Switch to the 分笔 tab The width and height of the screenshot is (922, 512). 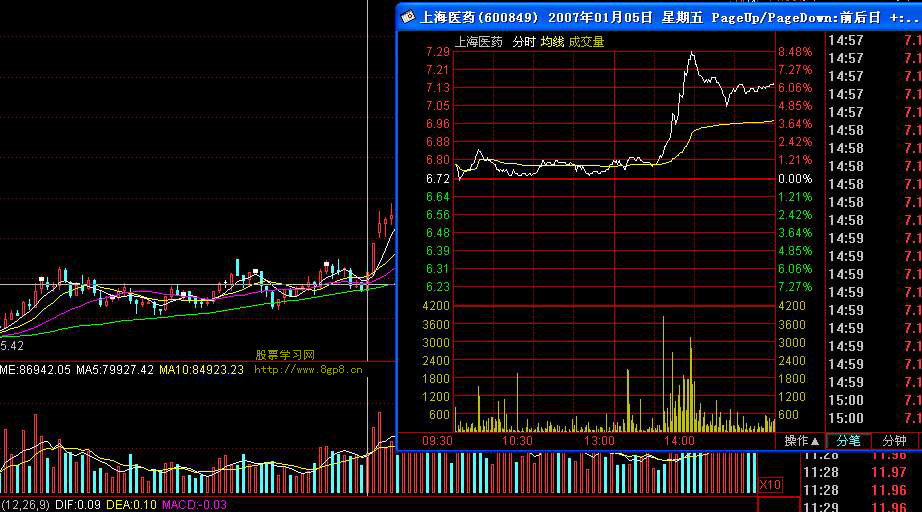849,441
